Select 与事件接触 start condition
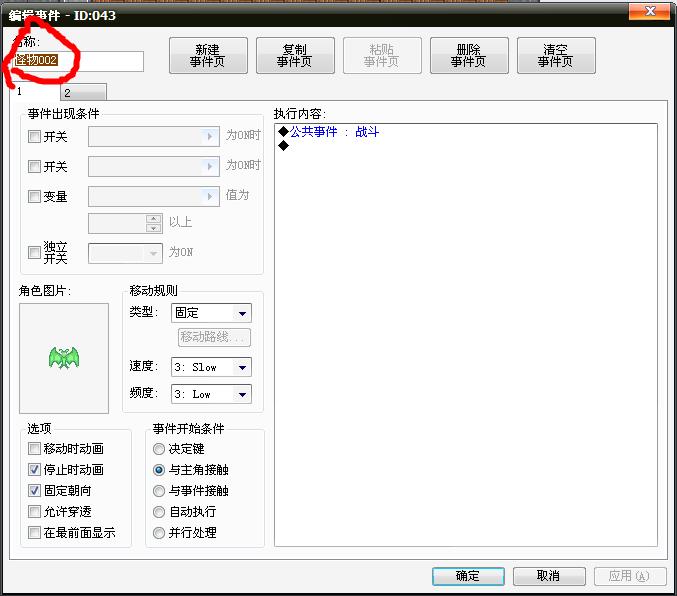The image size is (677, 596). (x=159, y=491)
